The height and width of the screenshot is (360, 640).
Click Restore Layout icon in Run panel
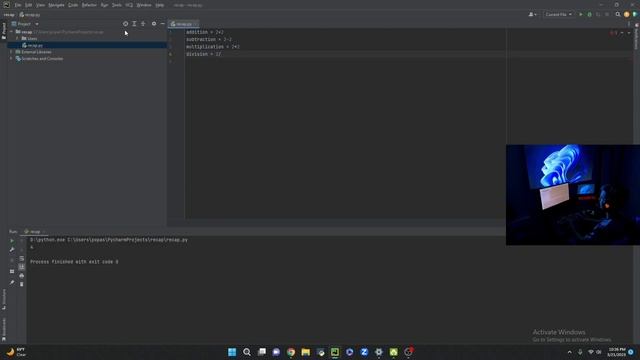pos(12,271)
